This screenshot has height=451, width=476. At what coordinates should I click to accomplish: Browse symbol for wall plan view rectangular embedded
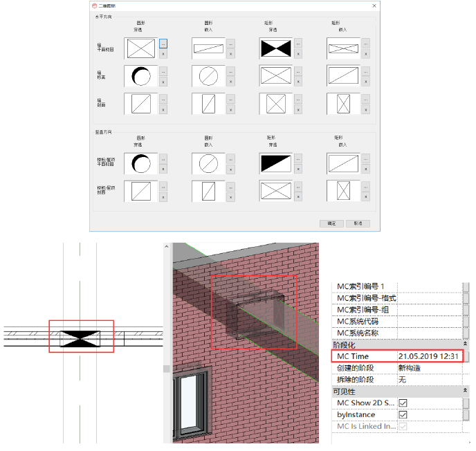click(x=366, y=44)
